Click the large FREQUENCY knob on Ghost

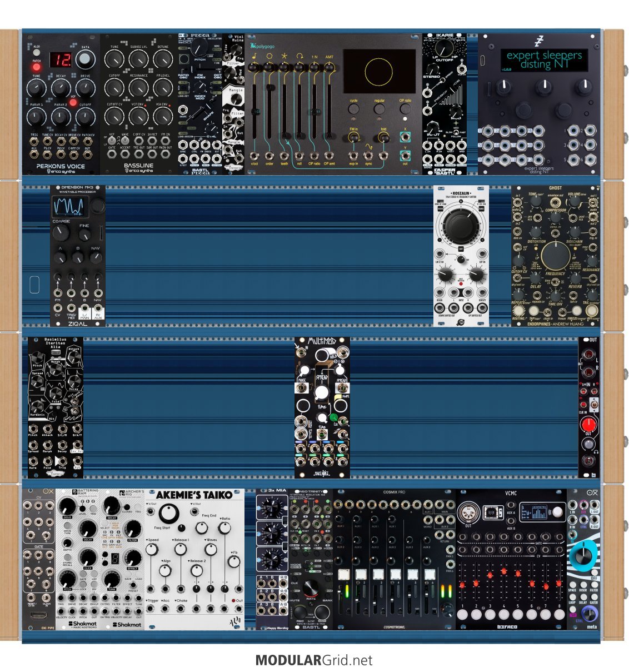tap(555, 256)
